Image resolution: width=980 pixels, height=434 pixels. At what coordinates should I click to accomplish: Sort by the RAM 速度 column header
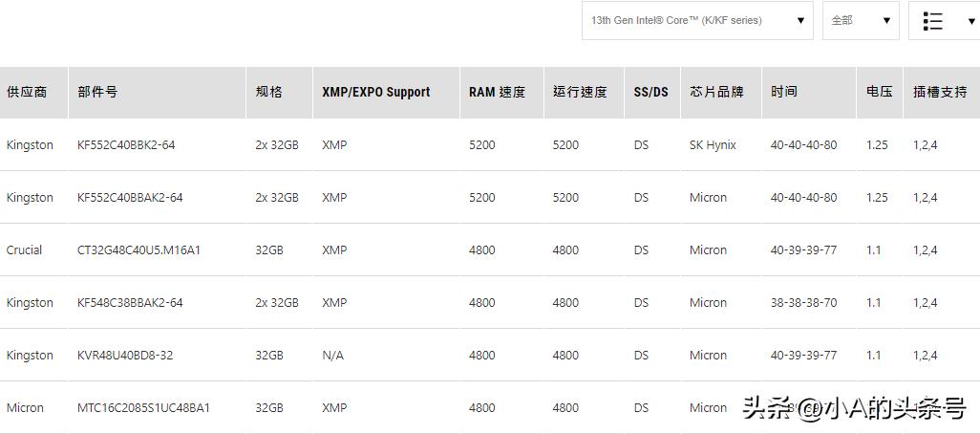click(497, 92)
